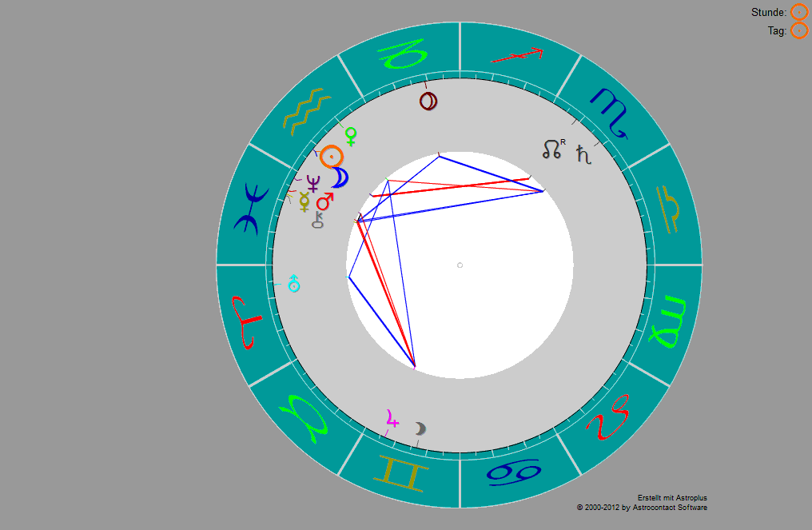Click the magenta Jupiter glyph
Screen dimensions: 812x530
[x=392, y=418]
